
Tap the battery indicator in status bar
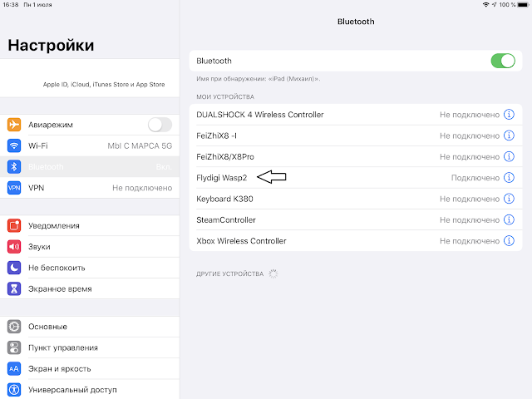click(523, 5)
